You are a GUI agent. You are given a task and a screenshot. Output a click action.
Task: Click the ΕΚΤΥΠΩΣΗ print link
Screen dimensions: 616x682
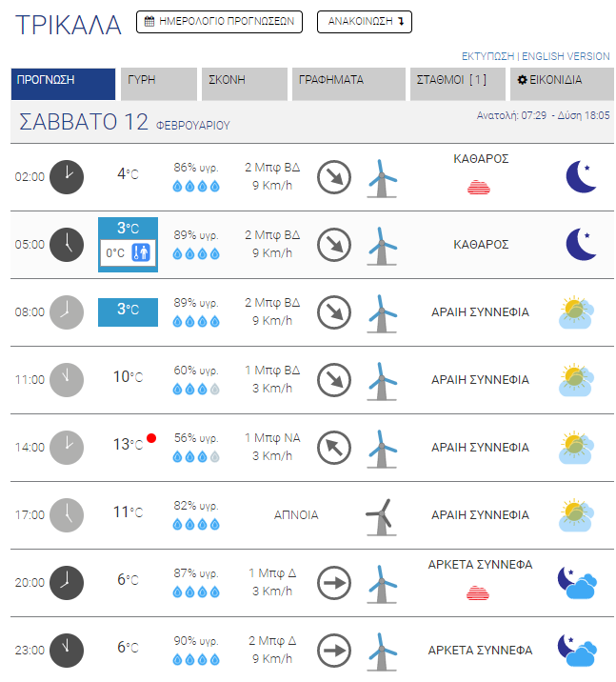tap(487, 56)
